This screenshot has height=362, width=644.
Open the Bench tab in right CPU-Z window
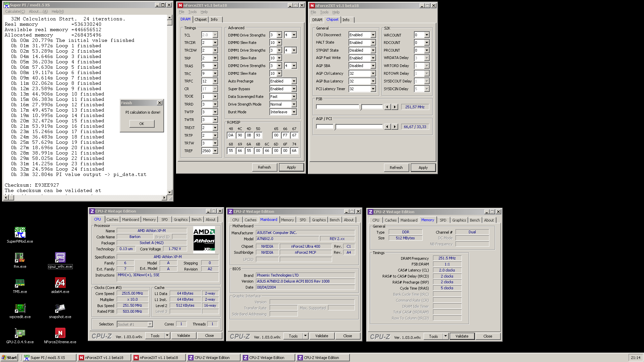coord(475,220)
